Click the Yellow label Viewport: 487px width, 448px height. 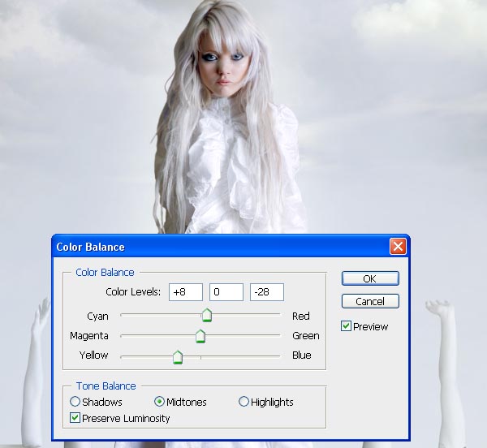[x=93, y=355]
